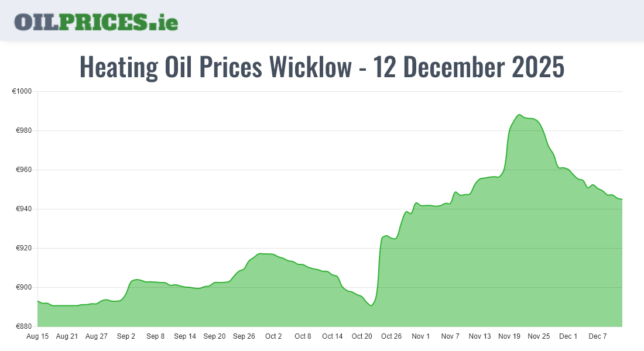
Task: Select the Oct 14 date label
Action: click(333, 336)
